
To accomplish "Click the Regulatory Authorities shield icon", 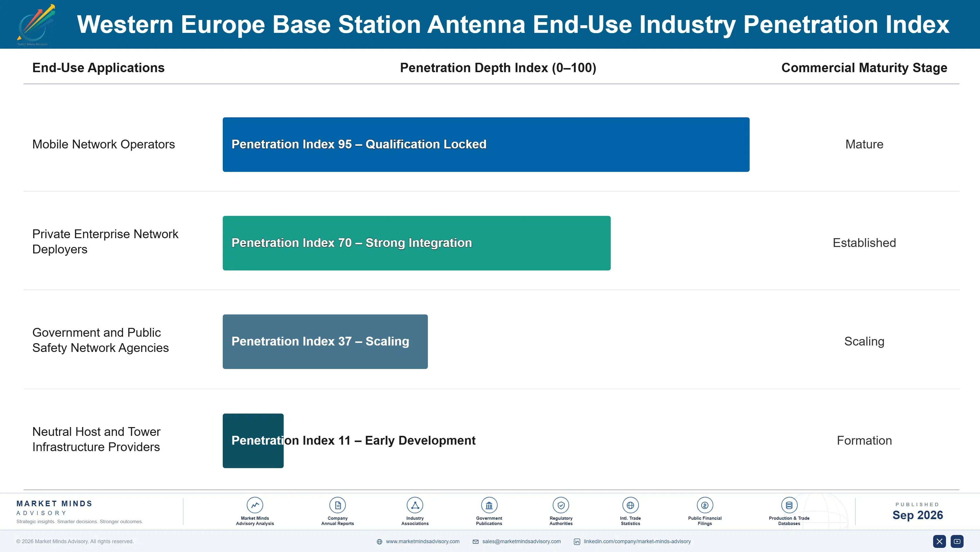I will 561,505.
